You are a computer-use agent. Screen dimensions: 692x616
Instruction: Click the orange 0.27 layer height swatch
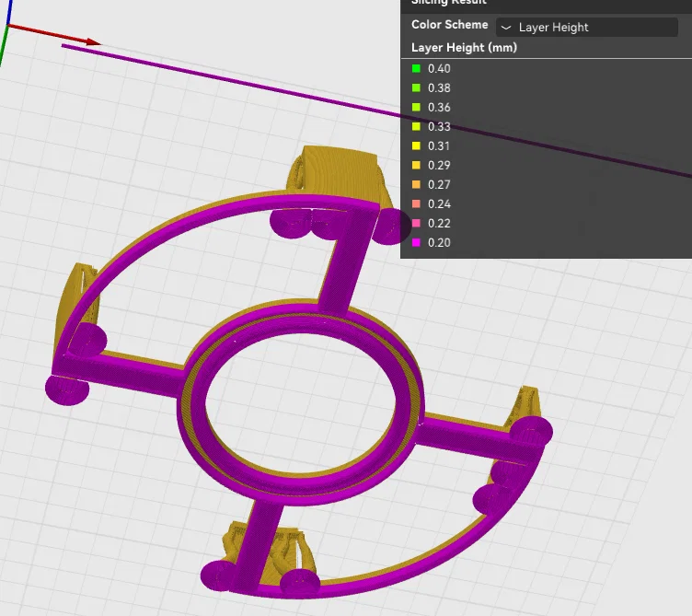pos(416,184)
